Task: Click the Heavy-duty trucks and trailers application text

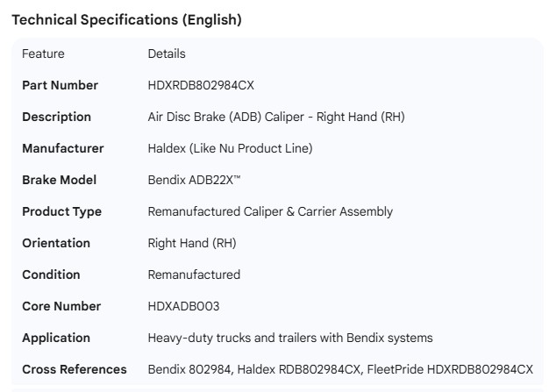Action: tap(289, 338)
